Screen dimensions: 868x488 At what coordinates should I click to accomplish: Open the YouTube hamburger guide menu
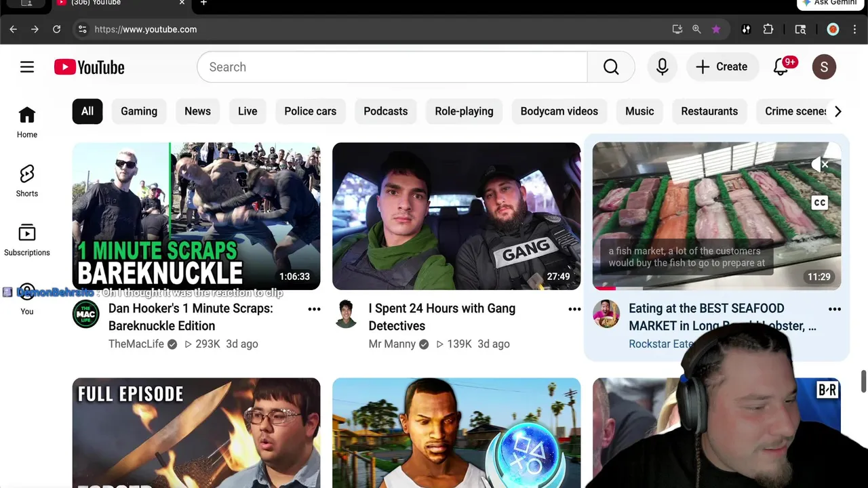point(27,67)
